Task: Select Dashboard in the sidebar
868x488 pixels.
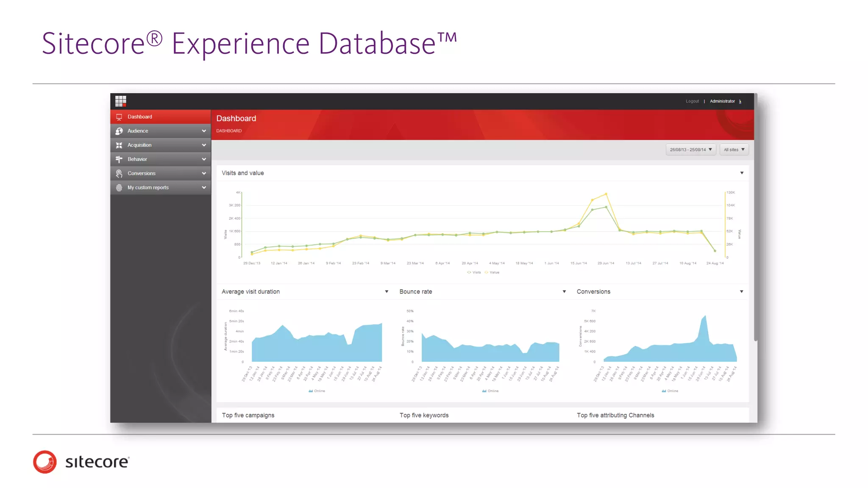Action: (x=161, y=117)
